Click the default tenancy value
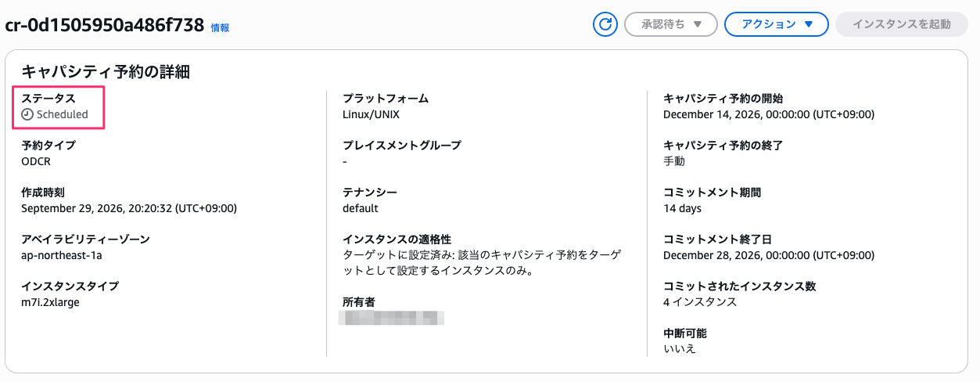The image size is (980, 382). point(361,208)
